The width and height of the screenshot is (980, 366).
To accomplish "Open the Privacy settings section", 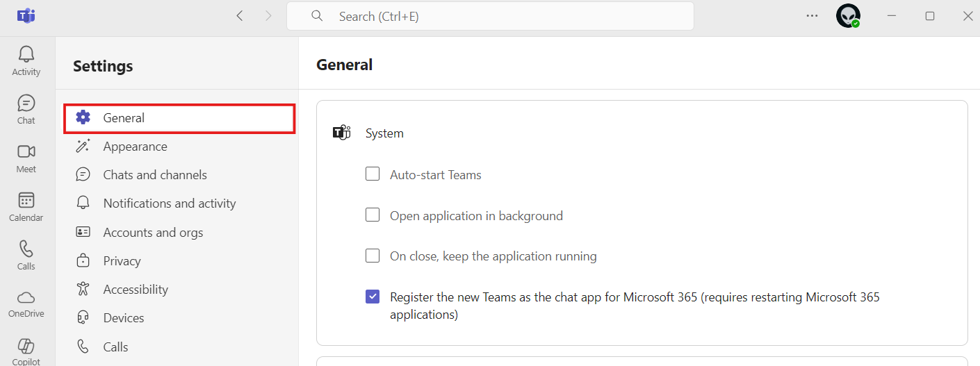I will [x=122, y=261].
